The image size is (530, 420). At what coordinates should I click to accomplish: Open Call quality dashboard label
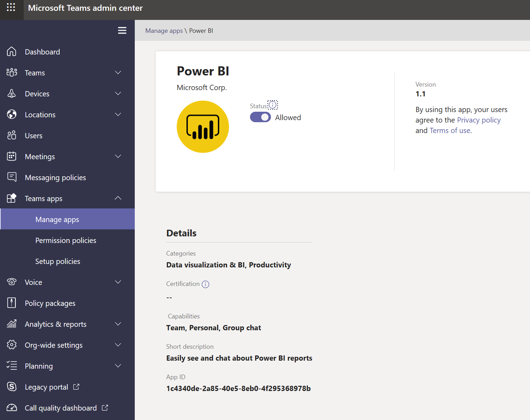61,408
